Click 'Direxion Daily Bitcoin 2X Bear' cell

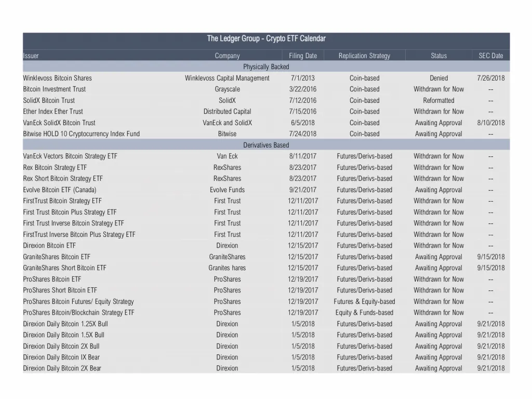pyautogui.click(x=62, y=368)
